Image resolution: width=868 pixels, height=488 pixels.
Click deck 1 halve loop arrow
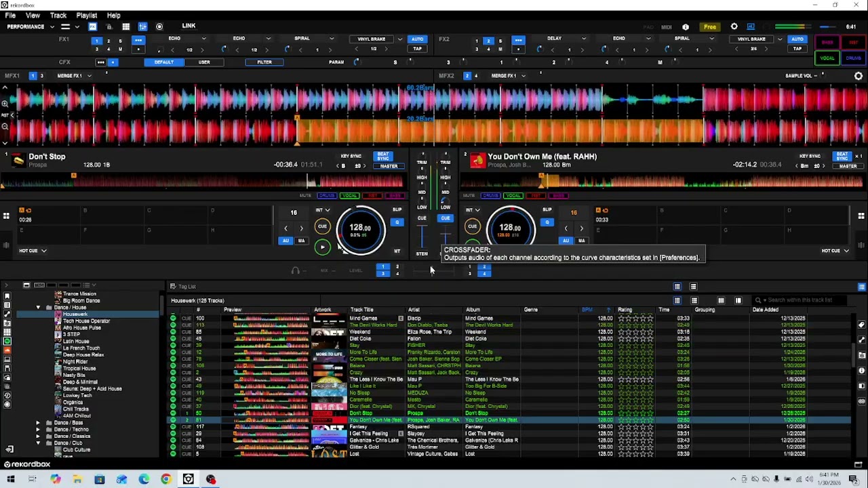click(285, 228)
